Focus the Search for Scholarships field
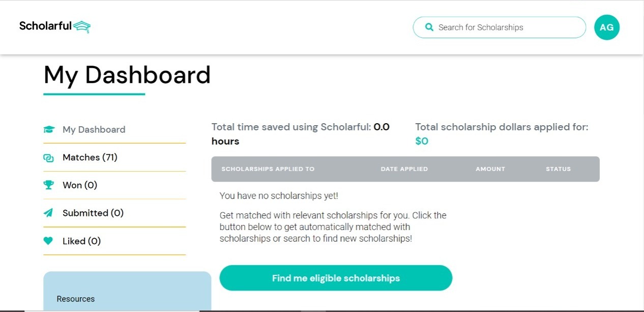 504,27
